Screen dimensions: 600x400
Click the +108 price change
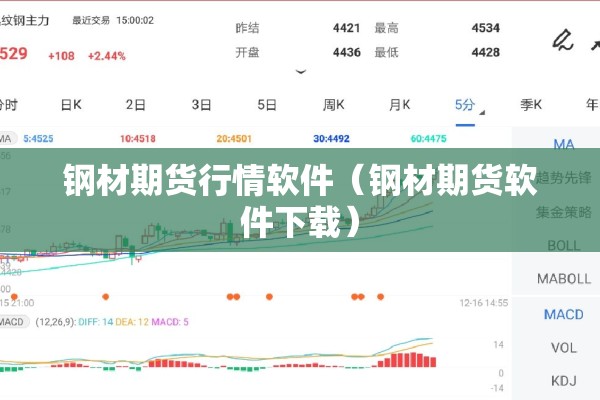click(61, 56)
